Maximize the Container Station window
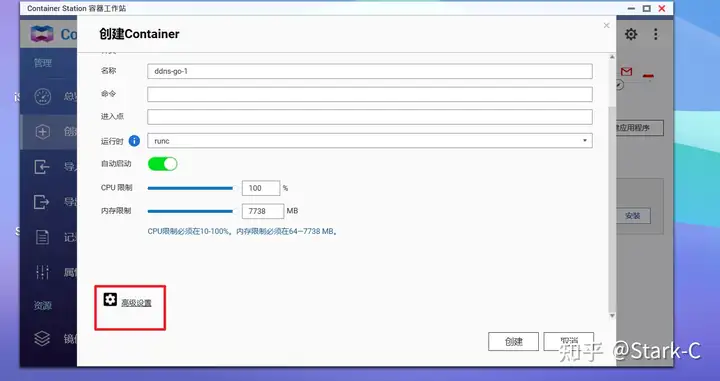 pyautogui.click(x=647, y=8)
